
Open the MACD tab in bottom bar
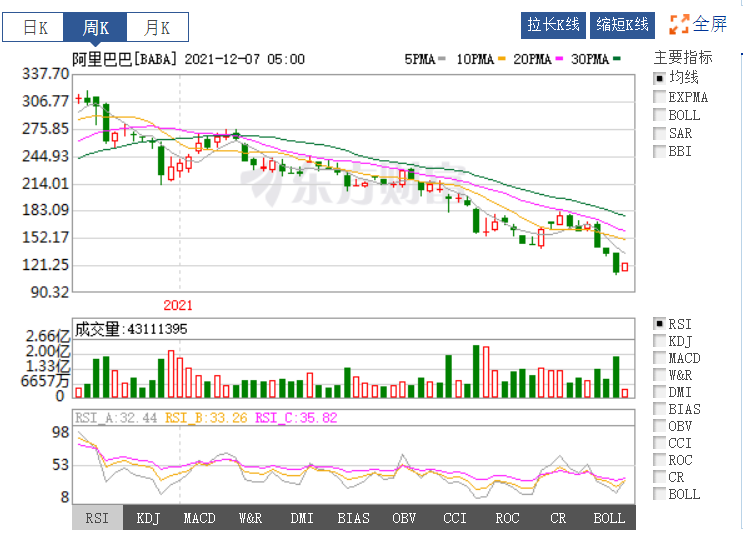point(199,518)
